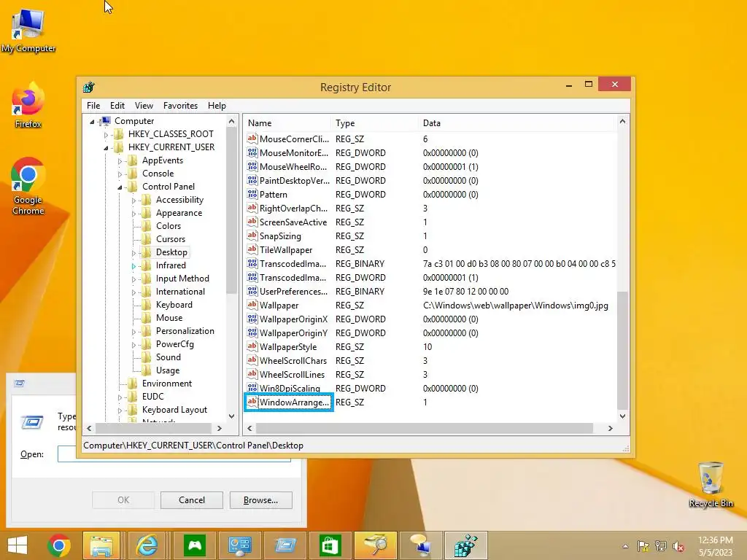Expand HKEY_CLASSES_ROOT node
This screenshot has height=560, width=747.
point(106,135)
